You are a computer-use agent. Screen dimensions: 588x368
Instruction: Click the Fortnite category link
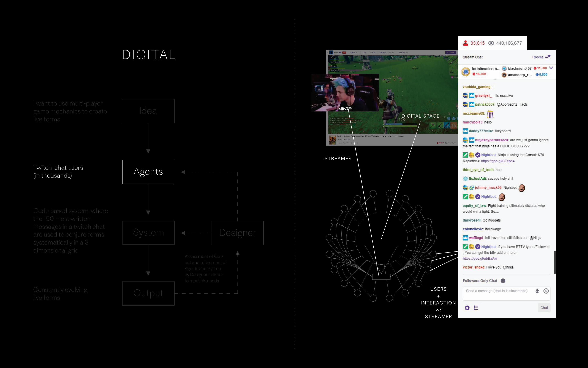coord(347,139)
